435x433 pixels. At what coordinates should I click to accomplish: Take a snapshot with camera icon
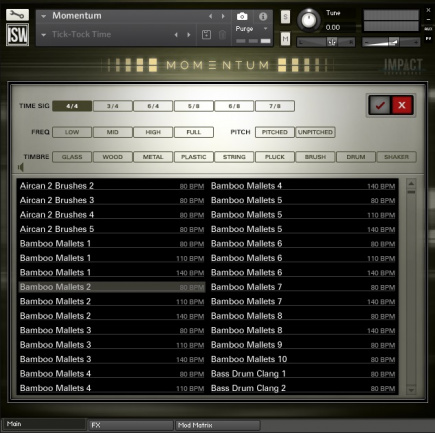click(x=242, y=16)
